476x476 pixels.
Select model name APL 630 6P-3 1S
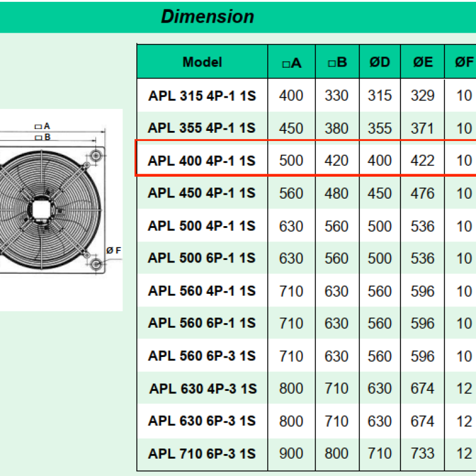(202, 421)
